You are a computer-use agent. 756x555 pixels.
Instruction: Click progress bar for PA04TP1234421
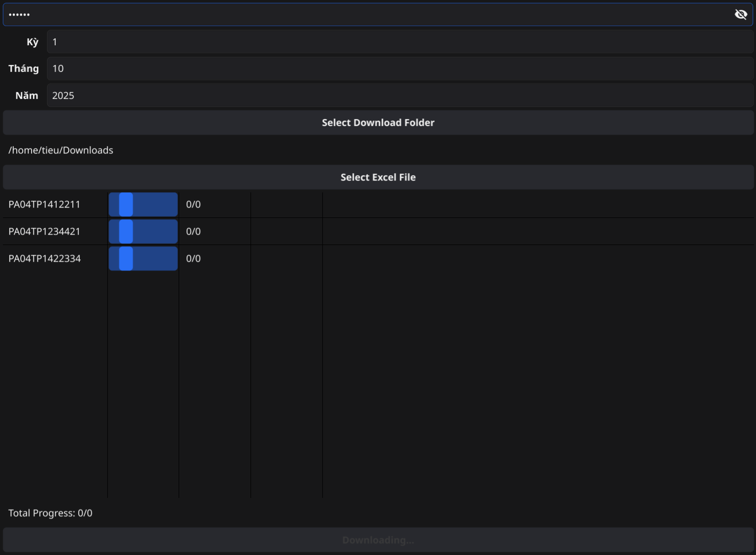click(143, 231)
